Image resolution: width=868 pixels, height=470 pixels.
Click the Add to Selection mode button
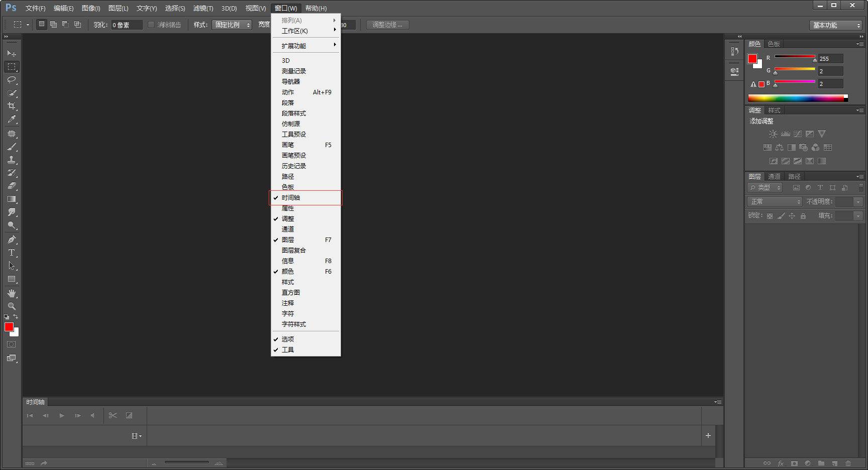[x=54, y=24]
